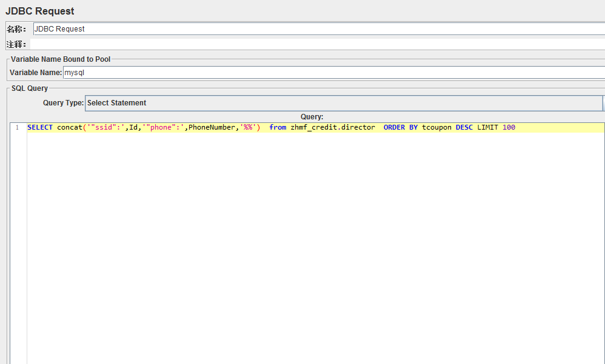Click the '"ssid":' string in query
Screen dimensions: 605x364
tap(105, 127)
